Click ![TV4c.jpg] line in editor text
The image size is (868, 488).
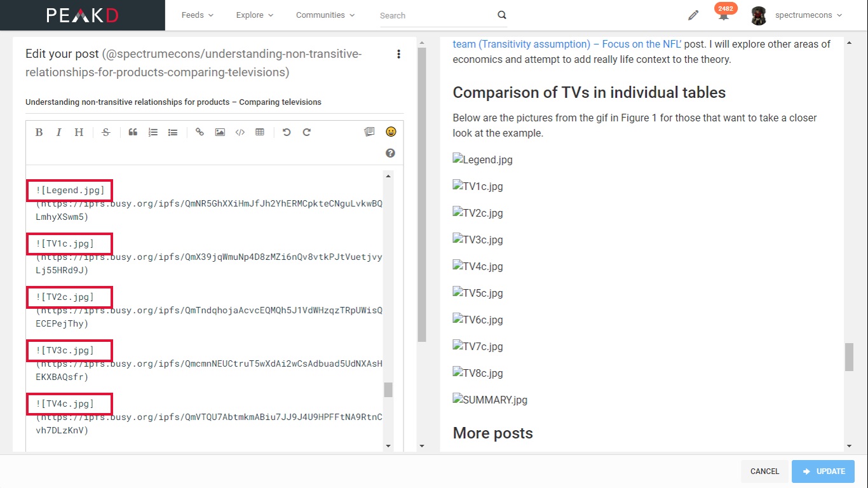click(65, 403)
